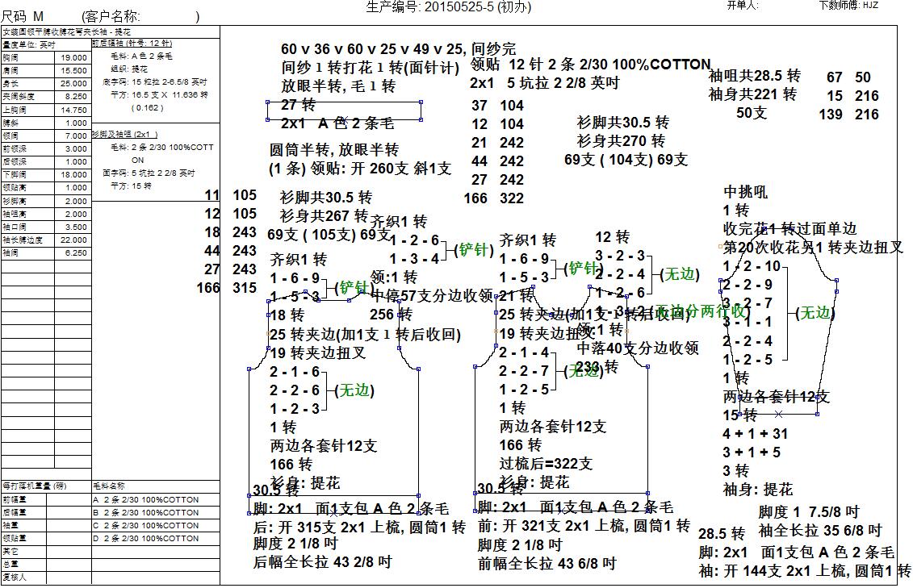This screenshot has height=588, width=913.
Task: Click the "中挑吼" sleeve note
Action: click(745, 191)
